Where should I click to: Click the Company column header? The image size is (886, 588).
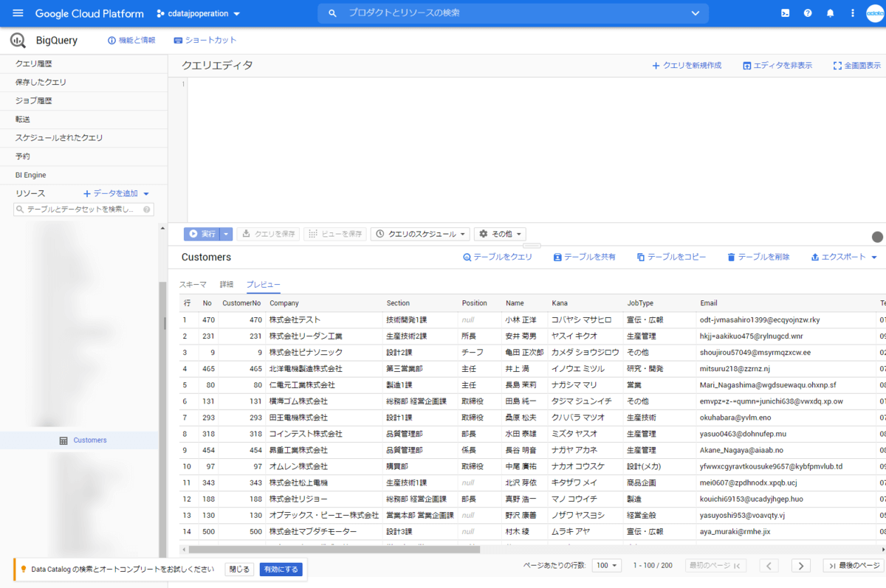(x=284, y=303)
